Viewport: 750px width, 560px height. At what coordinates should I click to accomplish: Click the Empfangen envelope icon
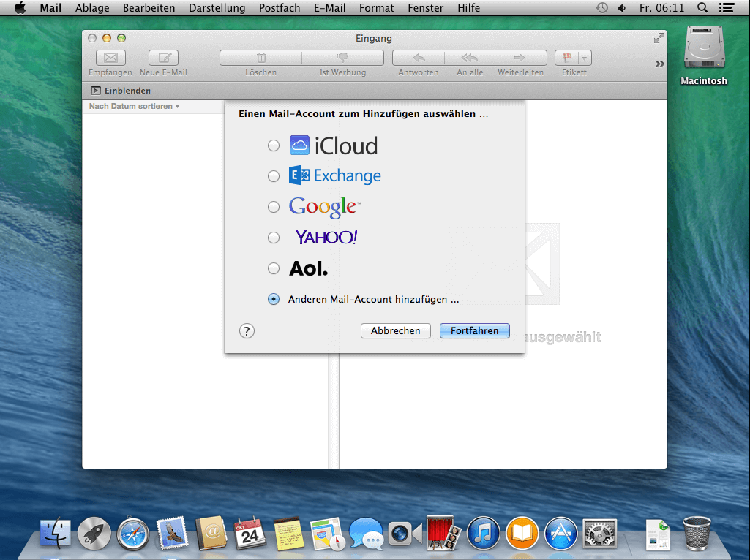110,58
